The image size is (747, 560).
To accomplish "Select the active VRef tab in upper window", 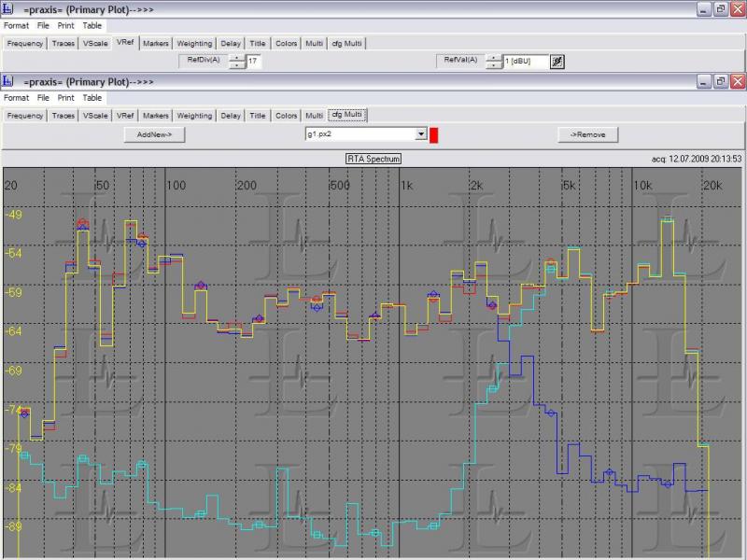I will click(x=125, y=42).
